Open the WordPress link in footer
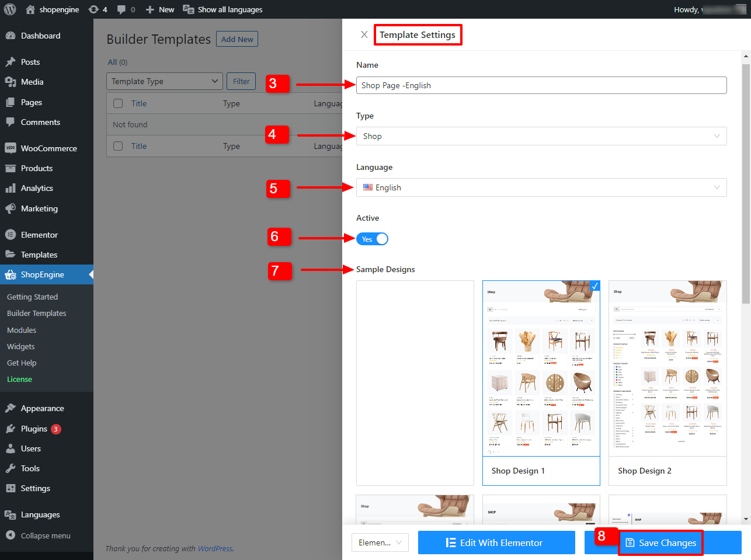The height and width of the screenshot is (560, 751). (x=215, y=548)
